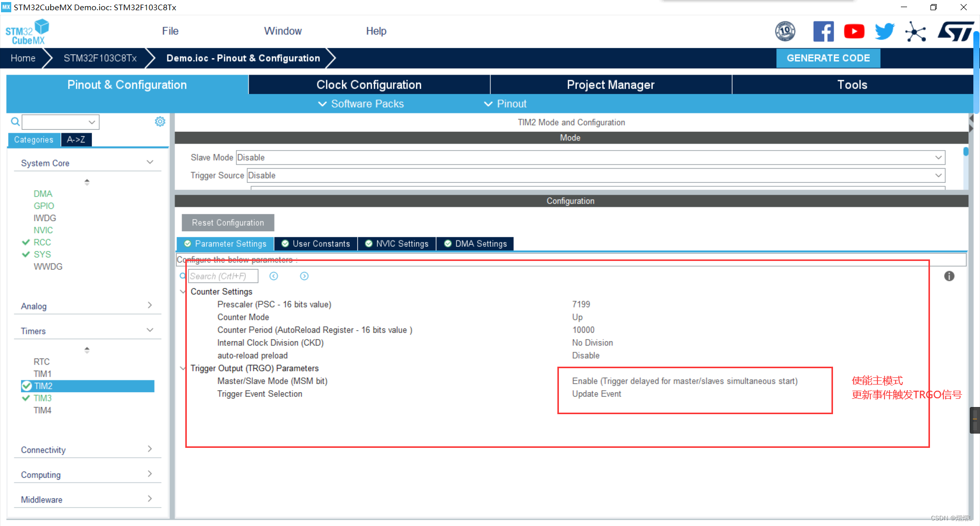
Task: Select NVIC peripheral
Action: point(43,230)
